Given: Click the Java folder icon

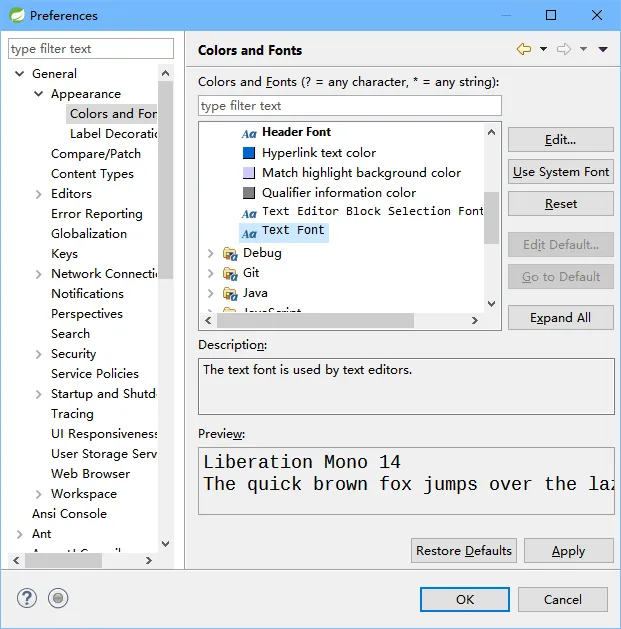Looking at the screenshot, I should 230,294.
